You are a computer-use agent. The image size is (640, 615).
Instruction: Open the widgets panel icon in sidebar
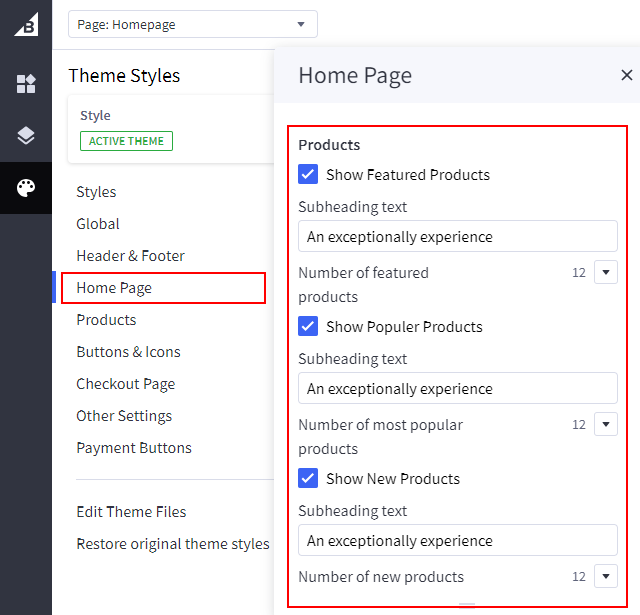pyautogui.click(x=26, y=84)
